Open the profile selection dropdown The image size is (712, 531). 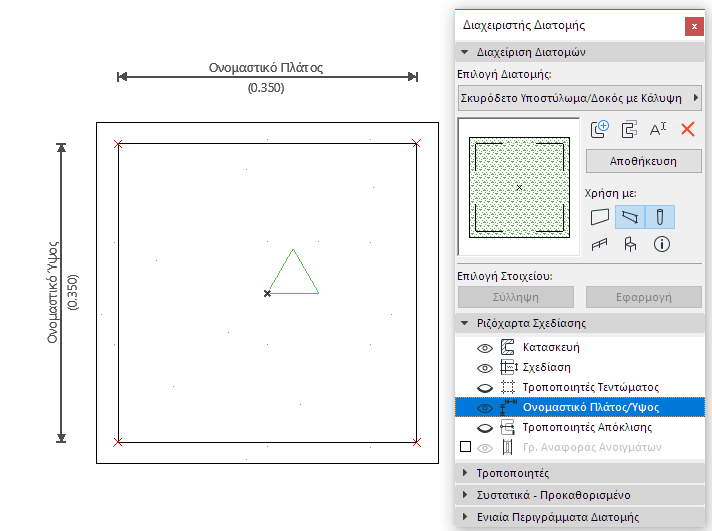pos(580,98)
